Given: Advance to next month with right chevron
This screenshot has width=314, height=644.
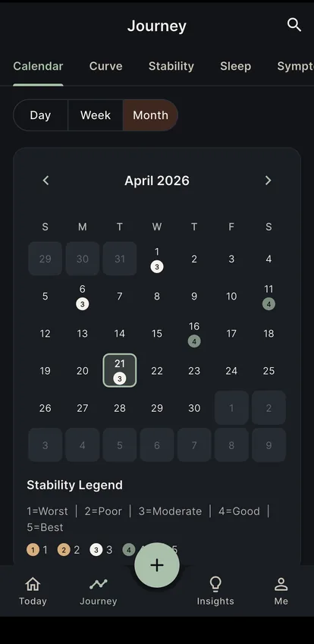Looking at the screenshot, I should coord(268,181).
